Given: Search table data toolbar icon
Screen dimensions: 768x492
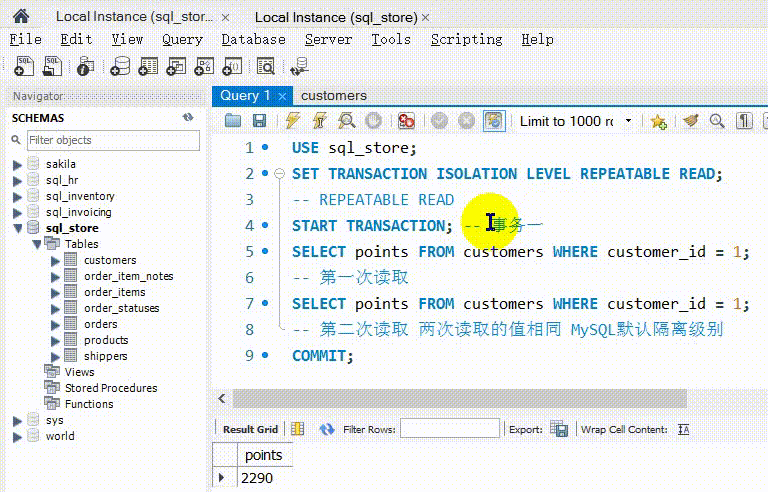Looking at the screenshot, I should pos(265,66).
